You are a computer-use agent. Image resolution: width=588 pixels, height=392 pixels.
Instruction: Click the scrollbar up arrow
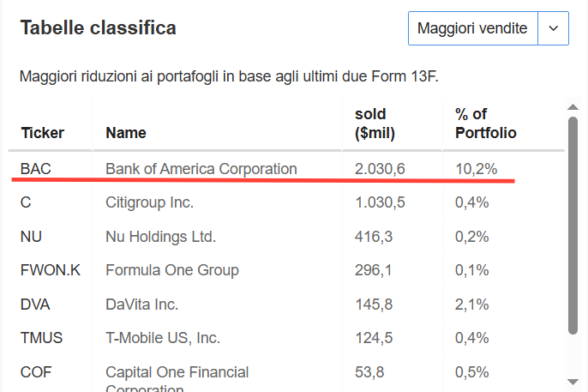pyautogui.click(x=573, y=107)
